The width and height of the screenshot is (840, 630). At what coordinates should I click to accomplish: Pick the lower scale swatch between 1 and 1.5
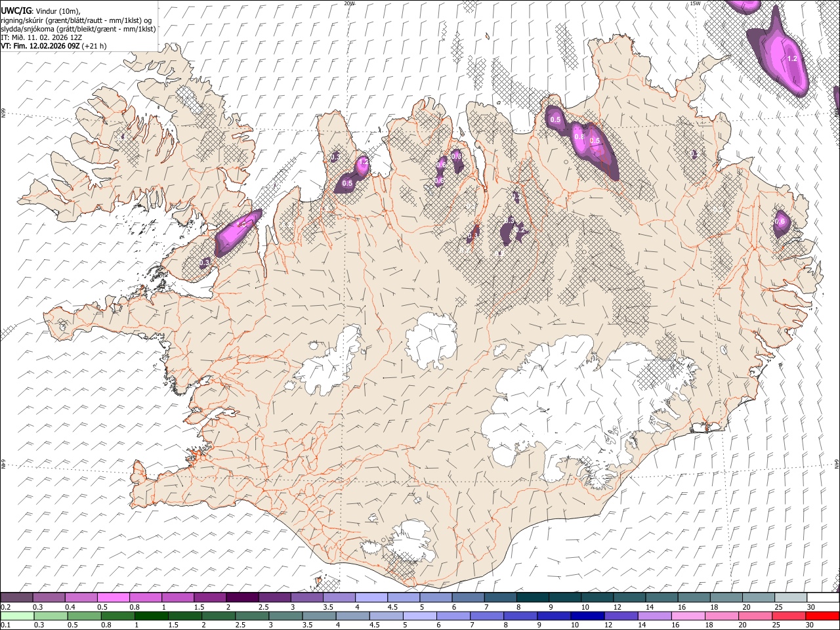point(152,616)
